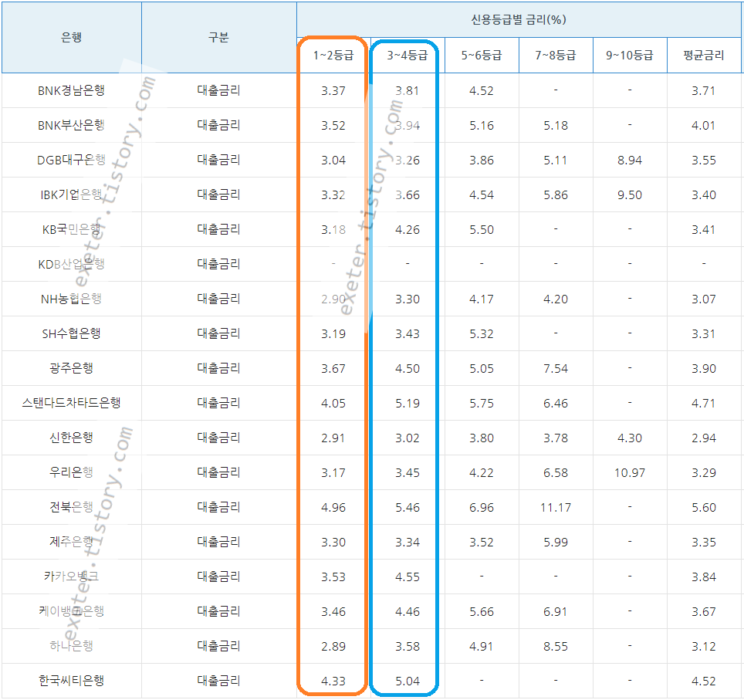Click SH수협은행 평균금리 value 3.31

pyautogui.click(x=703, y=334)
